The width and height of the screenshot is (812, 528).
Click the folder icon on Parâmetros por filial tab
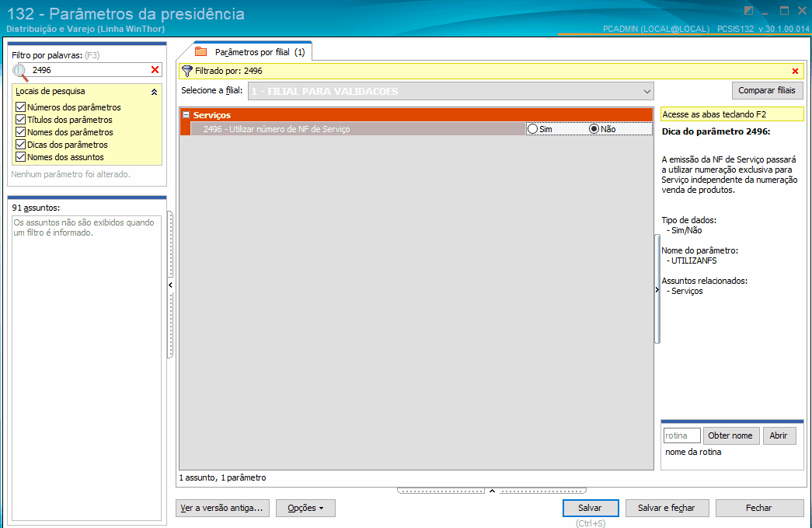[x=201, y=51]
